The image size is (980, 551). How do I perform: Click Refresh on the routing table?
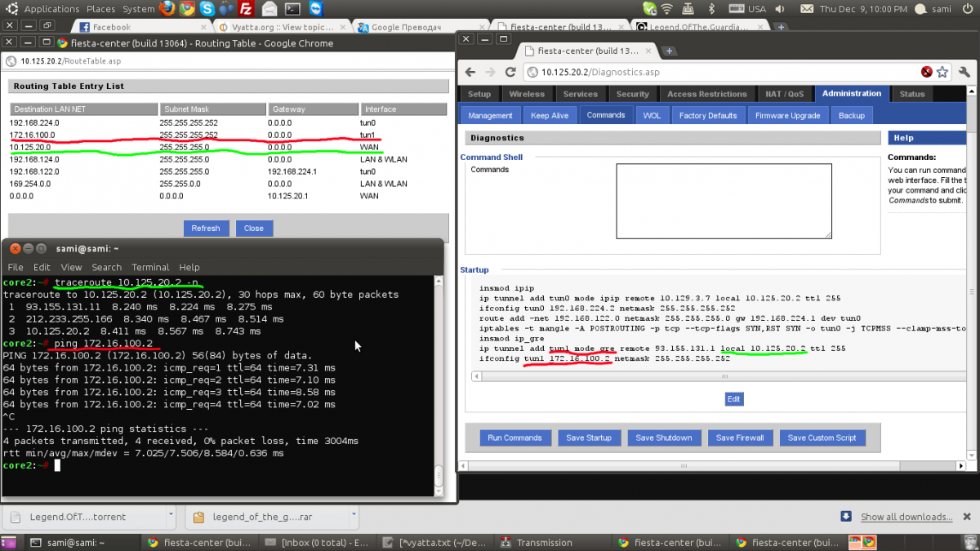coord(206,229)
